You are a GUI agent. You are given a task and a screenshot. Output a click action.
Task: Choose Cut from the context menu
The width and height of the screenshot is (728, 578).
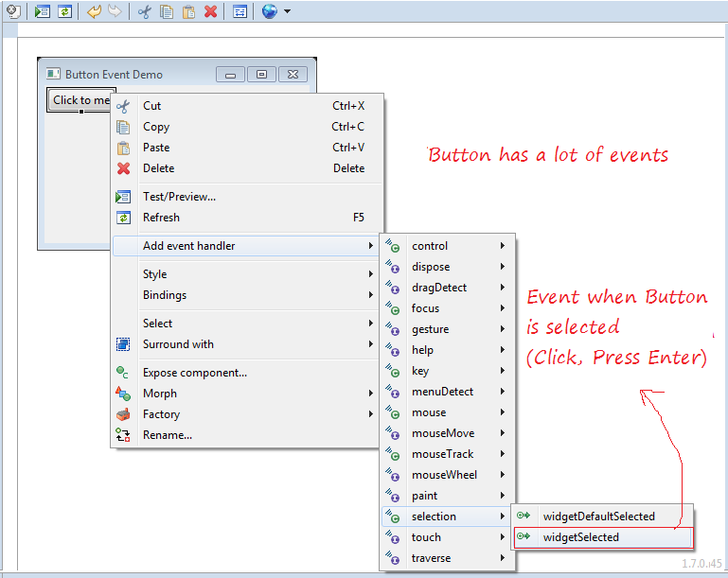coord(247,106)
